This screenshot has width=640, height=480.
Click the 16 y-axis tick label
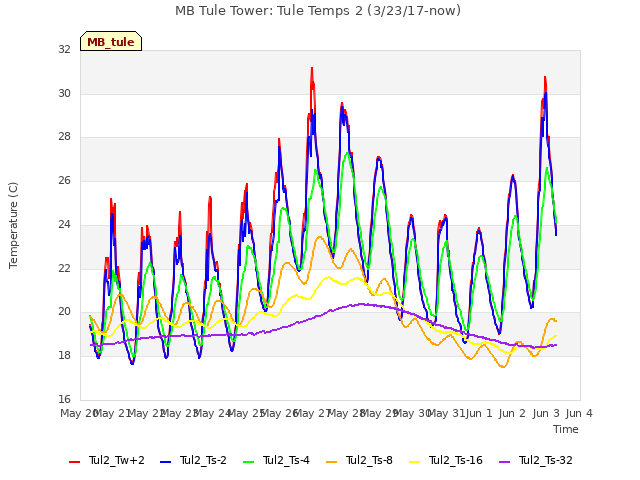(x=64, y=399)
